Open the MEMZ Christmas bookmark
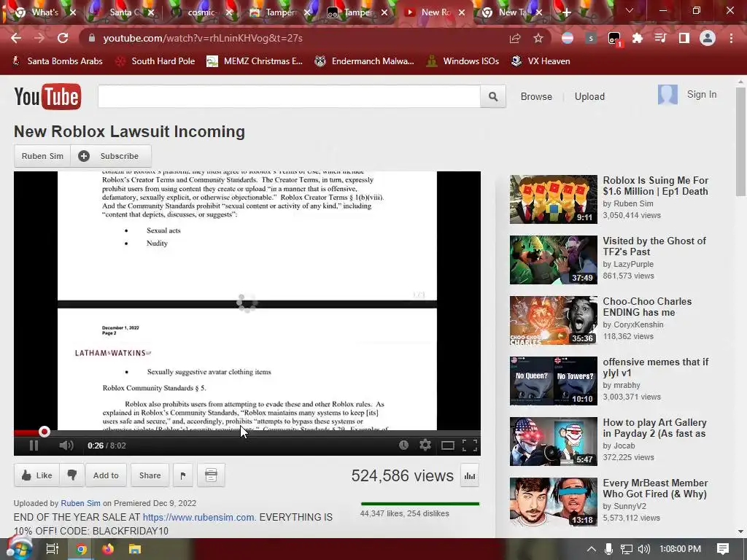The width and height of the screenshot is (747, 560). pyautogui.click(x=255, y=61)
